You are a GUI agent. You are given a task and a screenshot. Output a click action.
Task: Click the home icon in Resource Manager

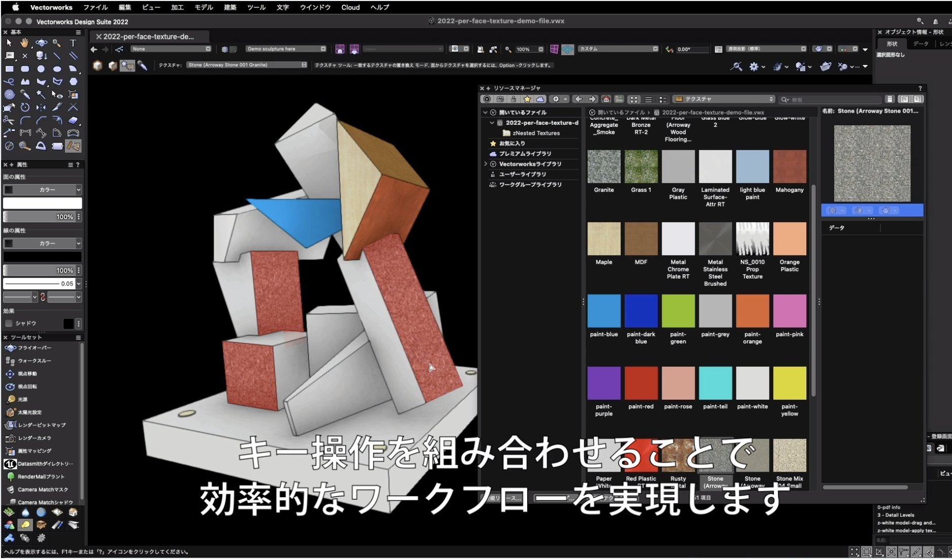coord(606,99)
